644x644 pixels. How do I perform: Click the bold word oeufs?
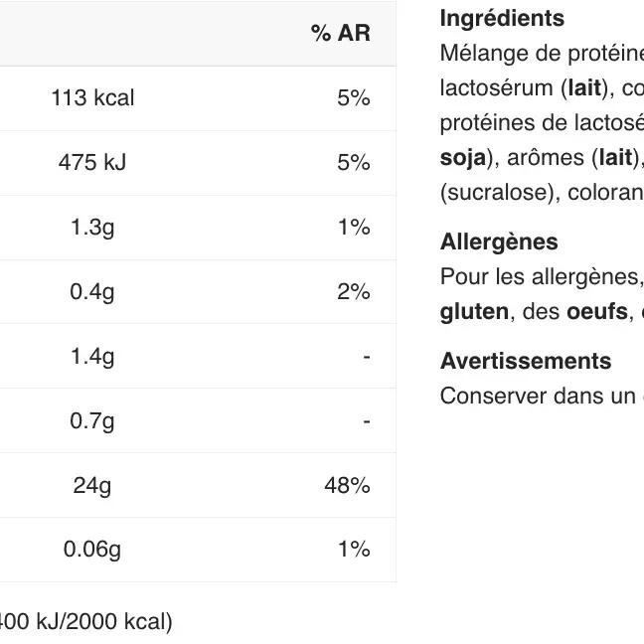(596, 312)
